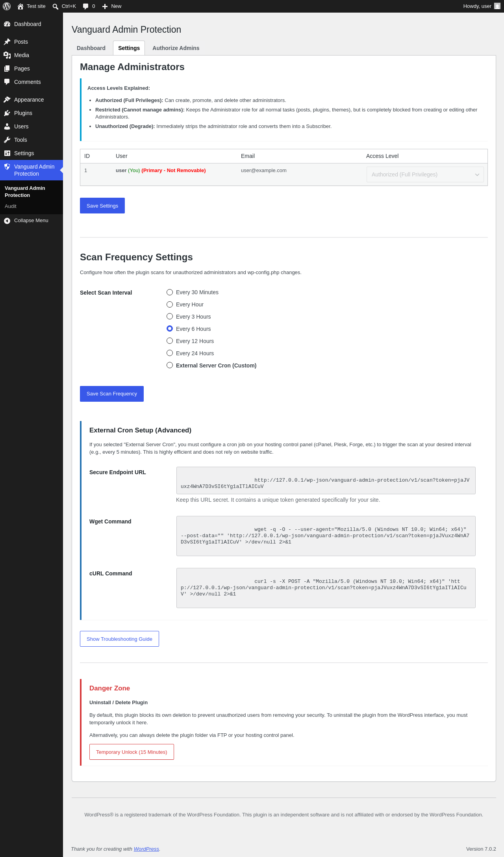Open the Plugins menu icon
The image size is (504, 857).
7,113
